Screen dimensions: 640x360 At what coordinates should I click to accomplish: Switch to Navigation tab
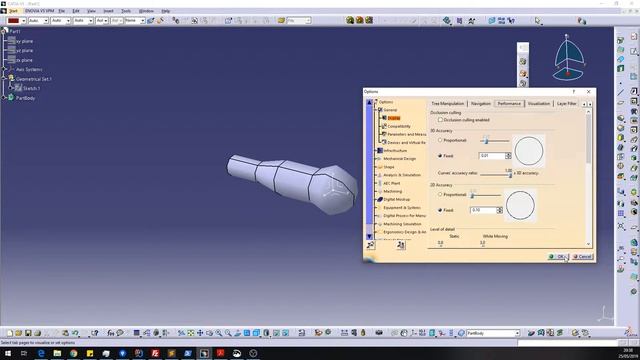481,104
